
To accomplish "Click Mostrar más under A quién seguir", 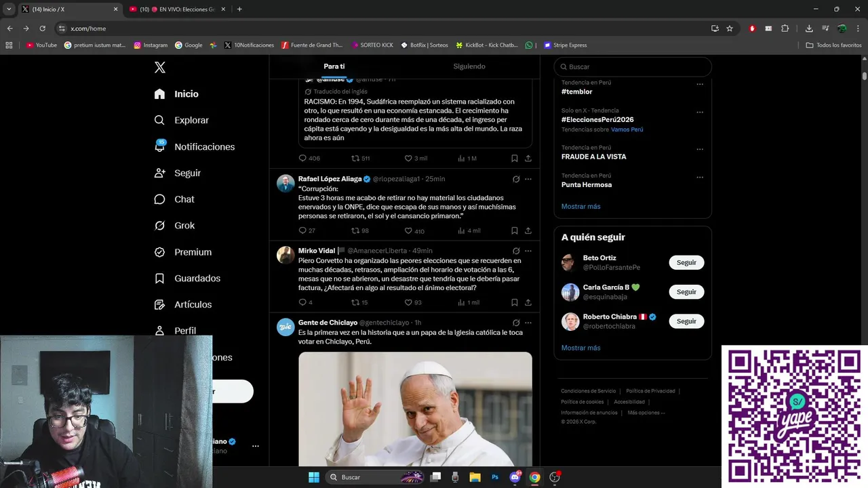I will tap(580, 348).
